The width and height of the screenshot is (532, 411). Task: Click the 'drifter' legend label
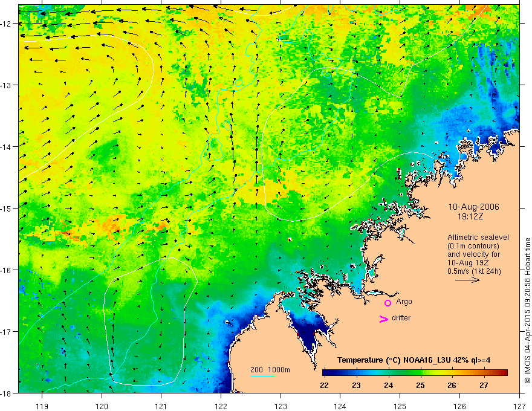[401, 318]
